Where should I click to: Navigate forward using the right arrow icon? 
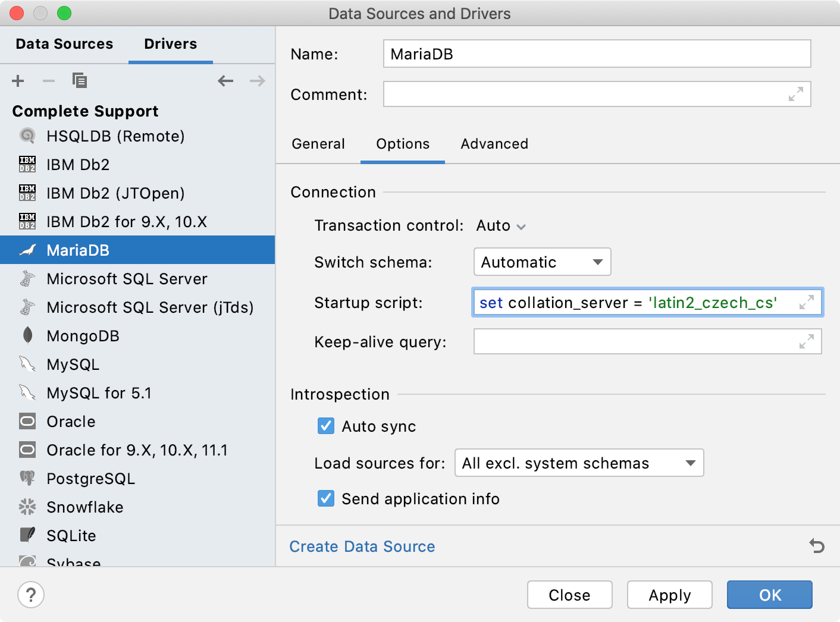coord(256,81)
